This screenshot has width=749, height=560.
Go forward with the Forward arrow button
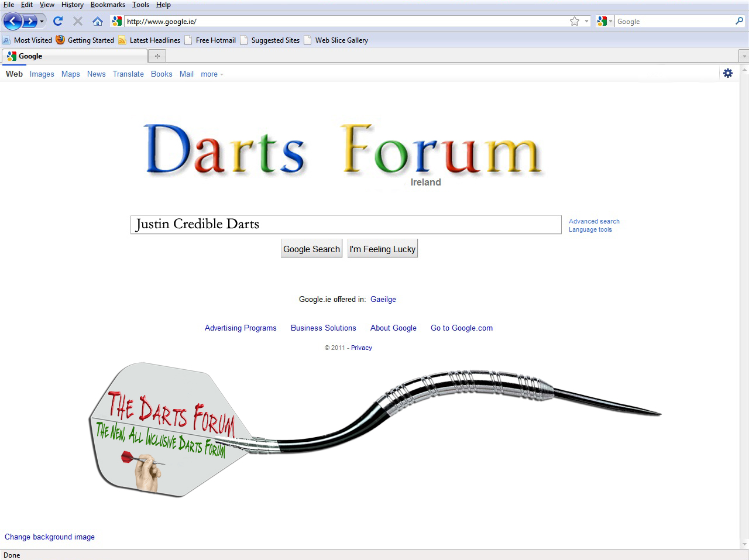(29, 22)
